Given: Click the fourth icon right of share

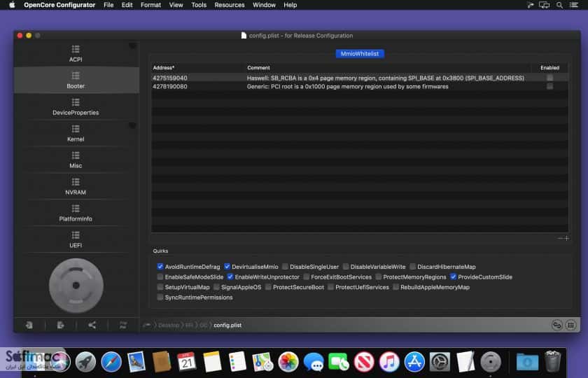Looking at the screenshot, I should click(x=123, y=325).
